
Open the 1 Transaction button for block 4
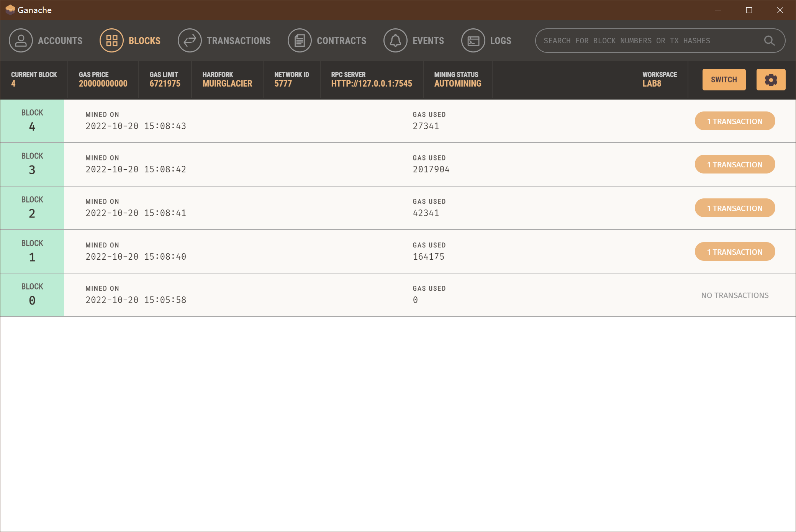coord(735,121)
